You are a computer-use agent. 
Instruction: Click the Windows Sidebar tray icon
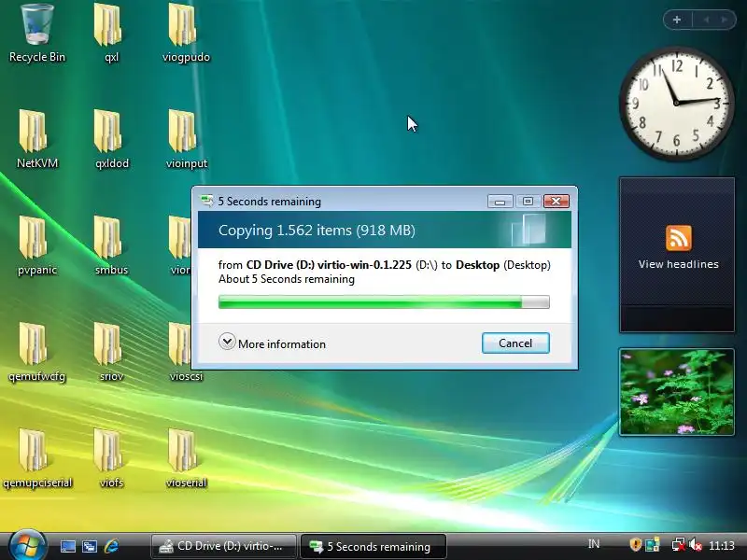[653, 544]
